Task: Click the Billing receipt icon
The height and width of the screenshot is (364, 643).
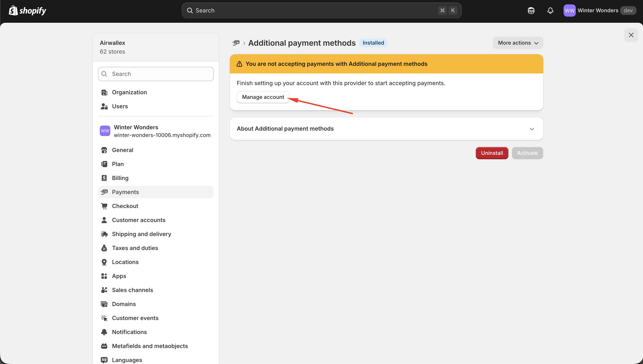Action: click(x=104, y=178)
